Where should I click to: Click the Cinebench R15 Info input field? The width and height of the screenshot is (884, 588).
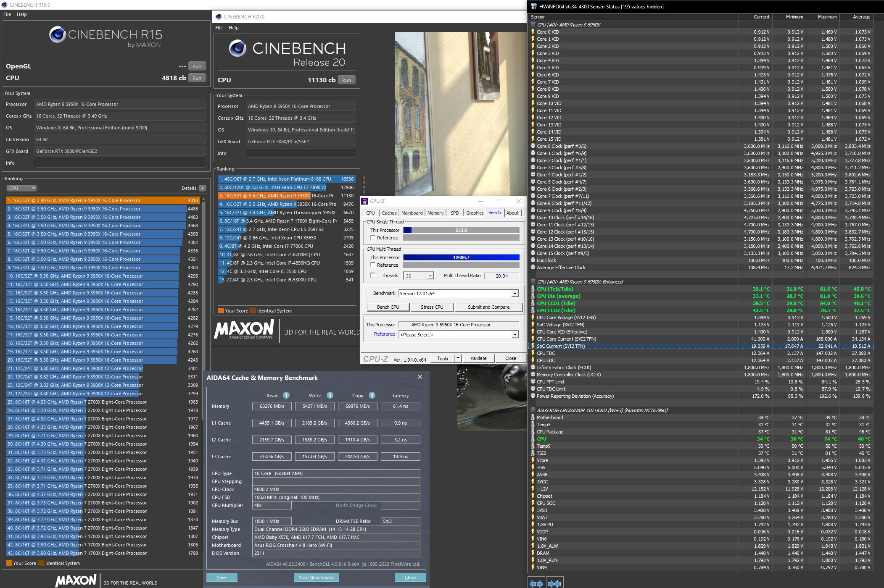(120, 163)
